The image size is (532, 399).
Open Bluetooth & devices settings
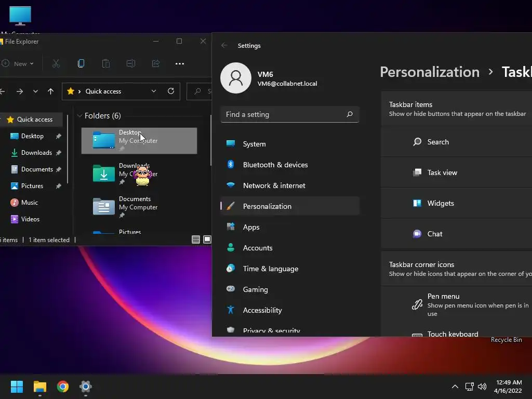290,165
